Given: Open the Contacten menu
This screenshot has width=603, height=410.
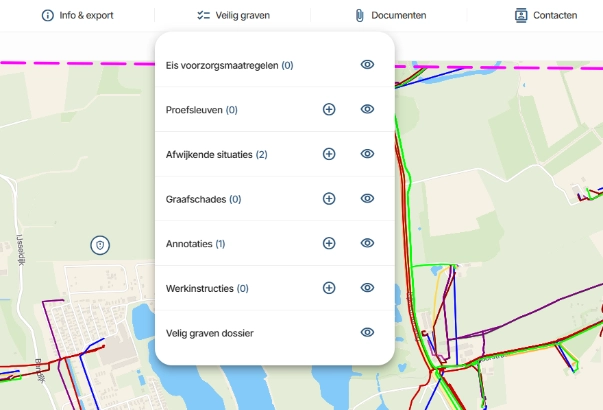Looking at the screenshot, I should tap(546, 15).
